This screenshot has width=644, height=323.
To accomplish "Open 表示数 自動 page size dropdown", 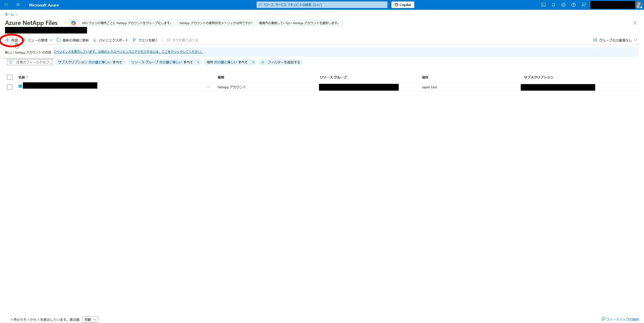I will pos(90,319).
